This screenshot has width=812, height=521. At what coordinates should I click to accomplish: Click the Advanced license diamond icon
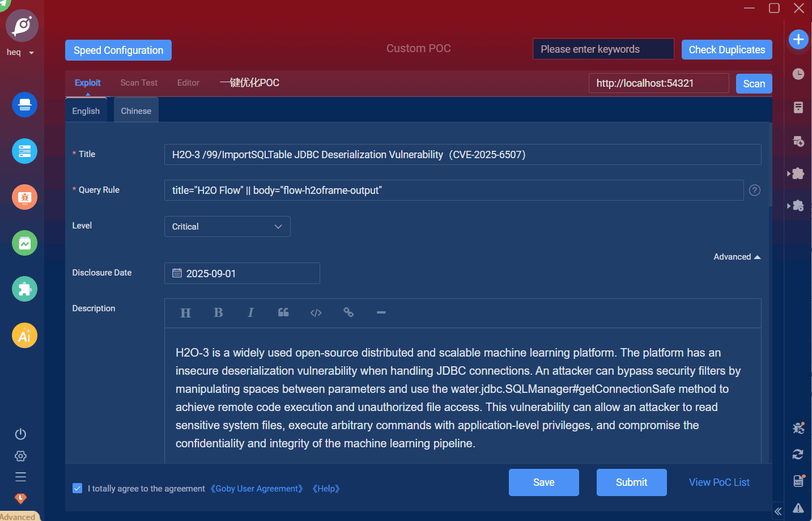click(20, 499)
